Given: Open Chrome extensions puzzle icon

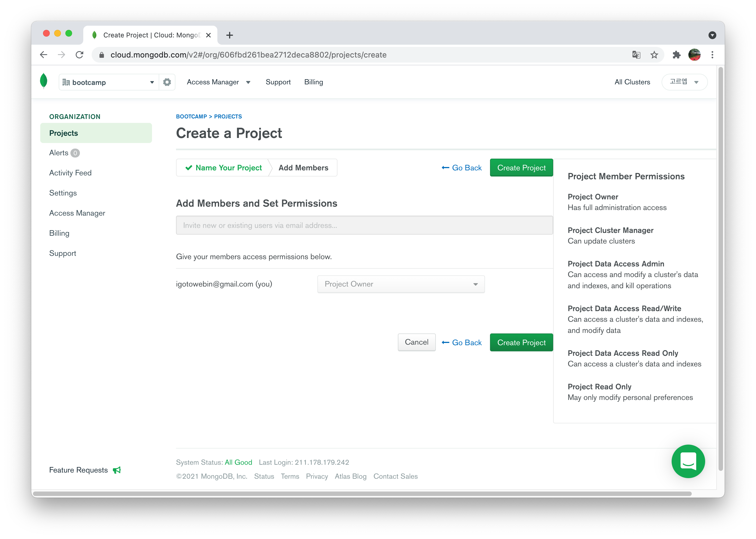Looking at the screenshot, I should 676,55.
